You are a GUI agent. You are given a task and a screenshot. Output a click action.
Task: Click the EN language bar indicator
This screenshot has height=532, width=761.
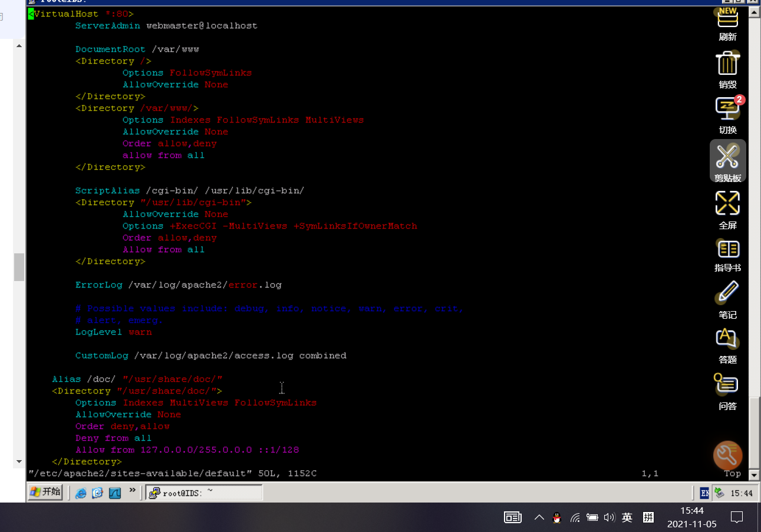704,493
